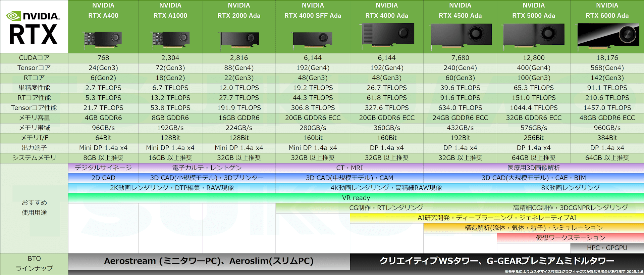Screen dimensions: 644x275
Task: Click the 568(Gen4) Tensor core value
Action: (x=607, y=68)
